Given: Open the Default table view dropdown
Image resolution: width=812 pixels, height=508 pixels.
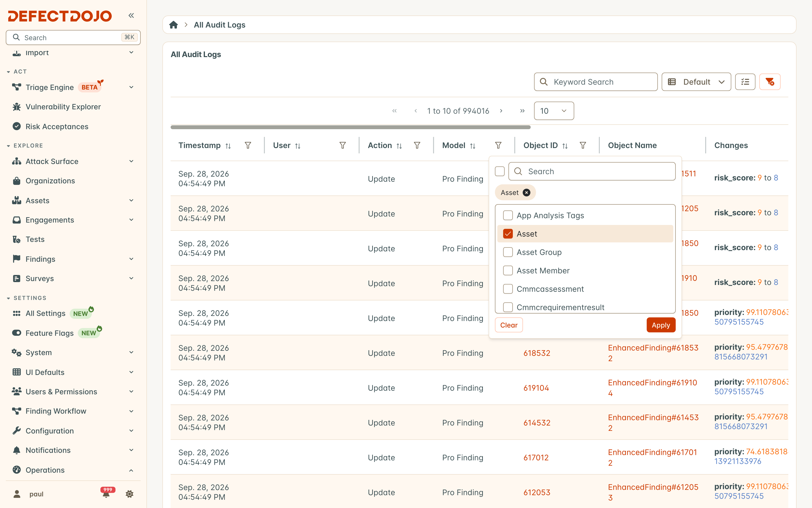Looking at the screenshot, I should [x=696, y=82].
